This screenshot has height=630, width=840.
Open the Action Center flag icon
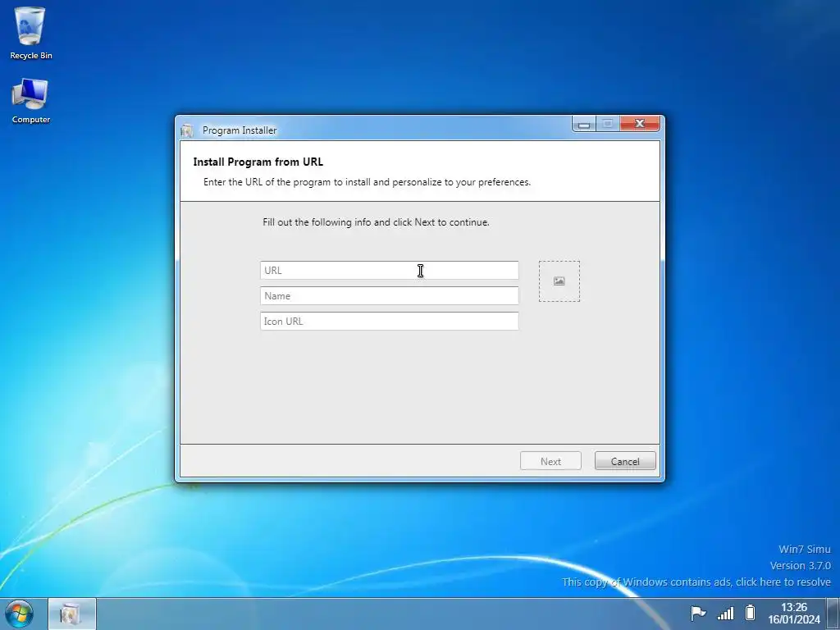697,613
